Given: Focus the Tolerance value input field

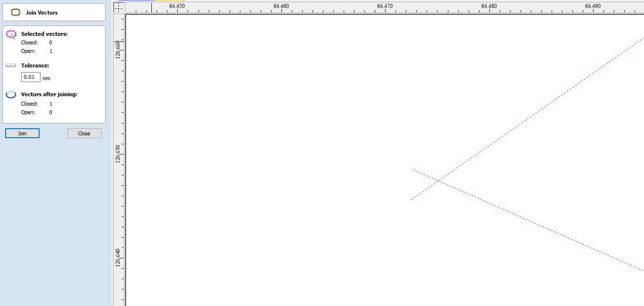Looking at the screenshot, I should point(31,77).
